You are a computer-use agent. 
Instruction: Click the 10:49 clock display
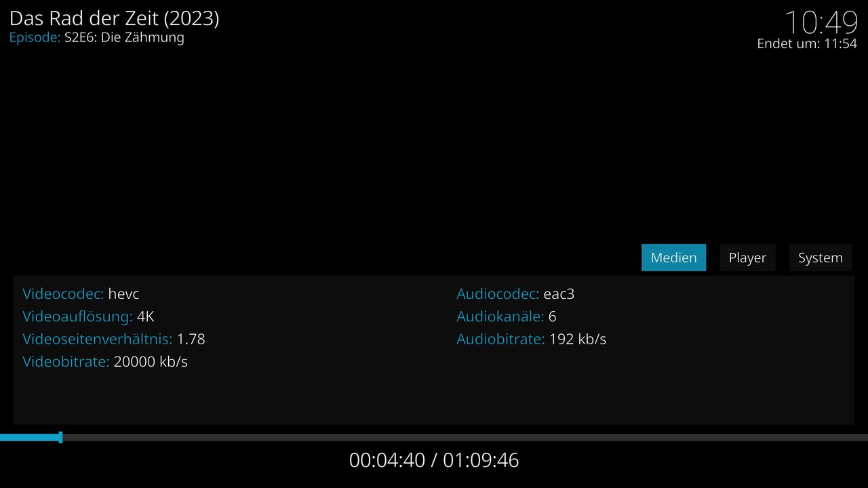click(821, 22)
